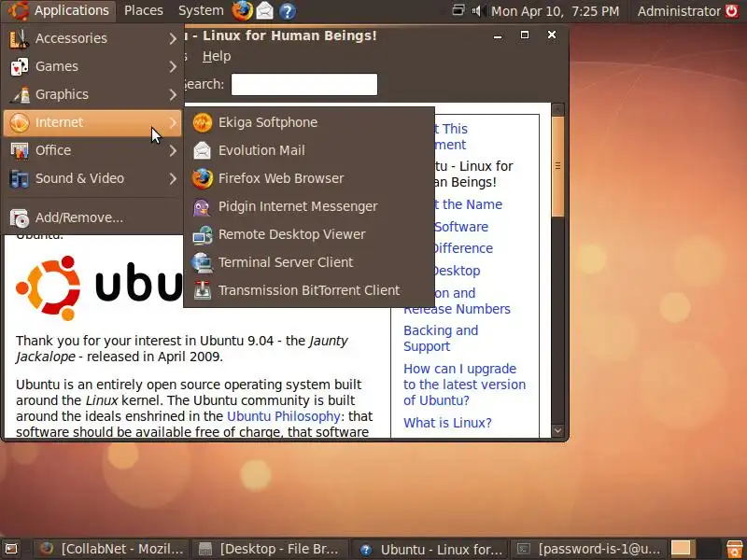Click the Evolution Mail icon in the Internet submenu
The width and height of the screenshot is (747, 560).
click(203, 150)
